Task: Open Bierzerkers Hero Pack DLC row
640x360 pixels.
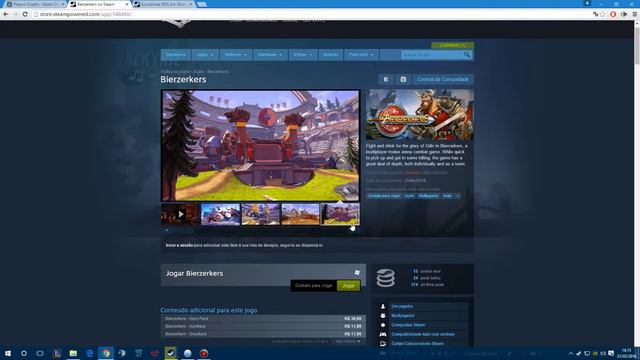Action: [x=263, y=318]
